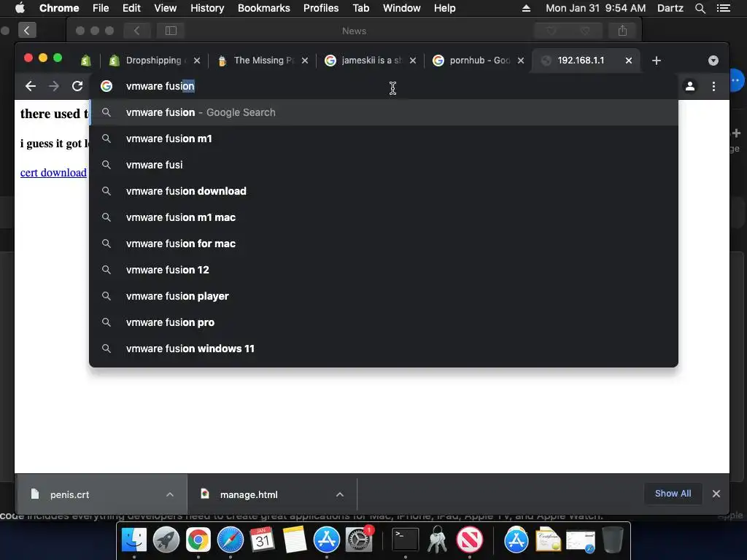
Task: Close the 192.168.1.1 tab
Action: [629, 61]
